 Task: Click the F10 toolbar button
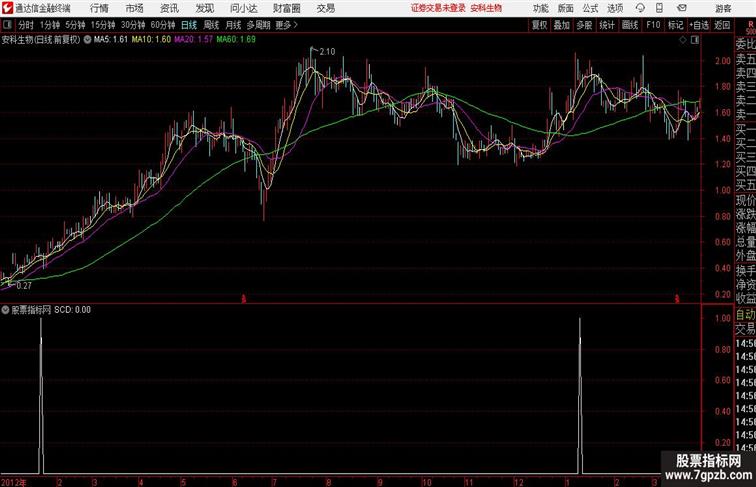click(653, 25)
